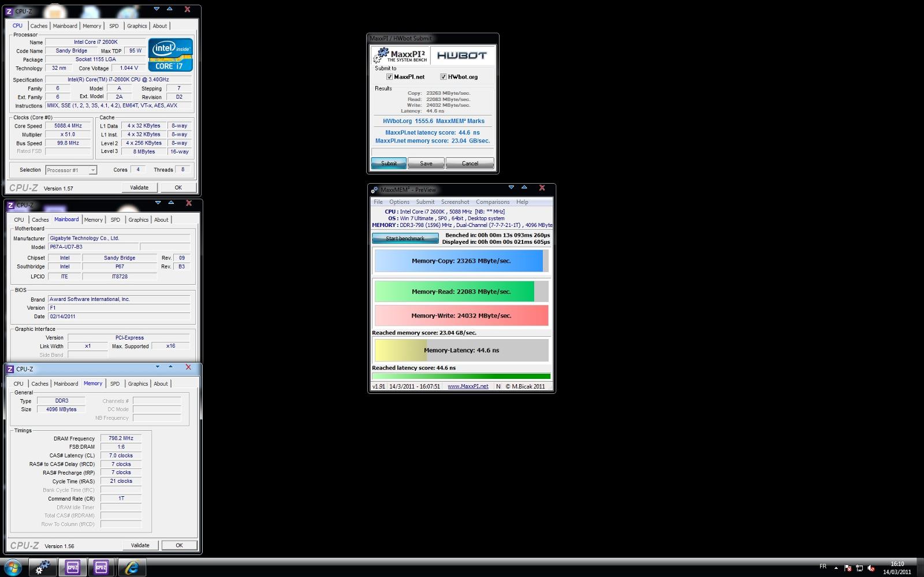924x577 pixels.
Task: Open Graphics tab in top CPU-Z window
Action: tap(137, 26)
